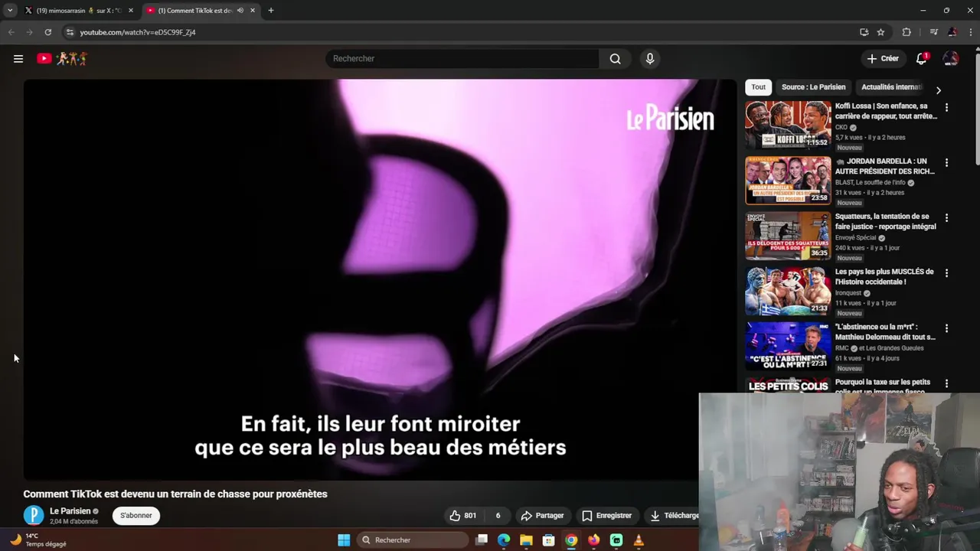Open Microsoft Store from taskbar
This screenshot has height=551, width=980.
548,540
